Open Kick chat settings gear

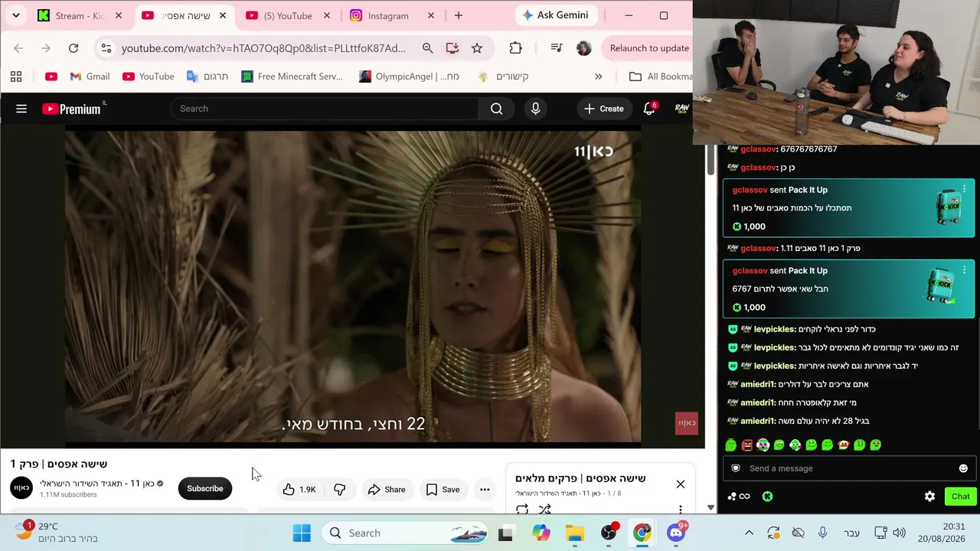pos(929,497)
